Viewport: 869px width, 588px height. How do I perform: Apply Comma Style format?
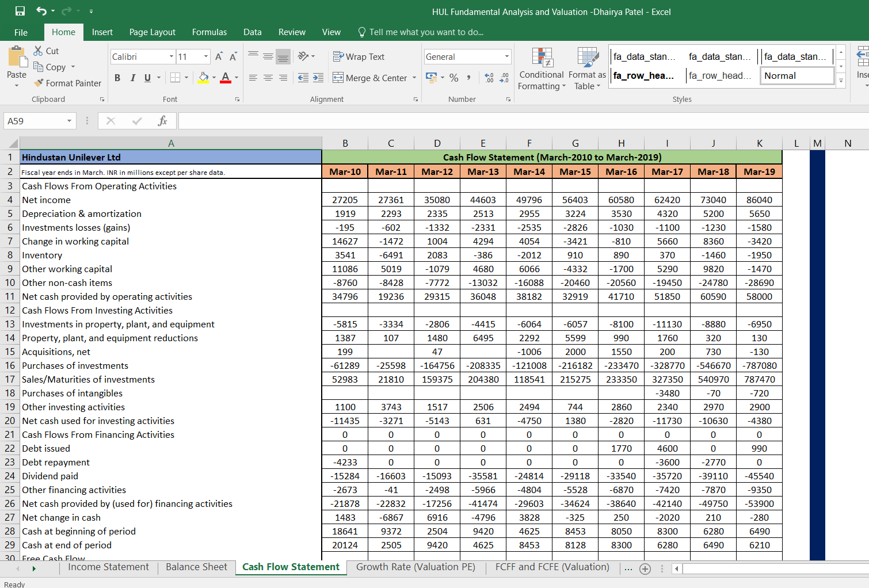click(469, 78)
